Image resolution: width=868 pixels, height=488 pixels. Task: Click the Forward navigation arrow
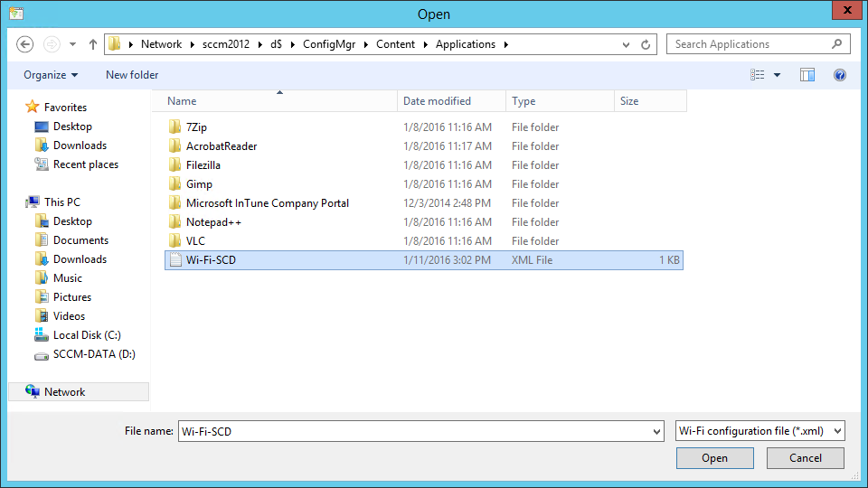[x=52, y=44]
